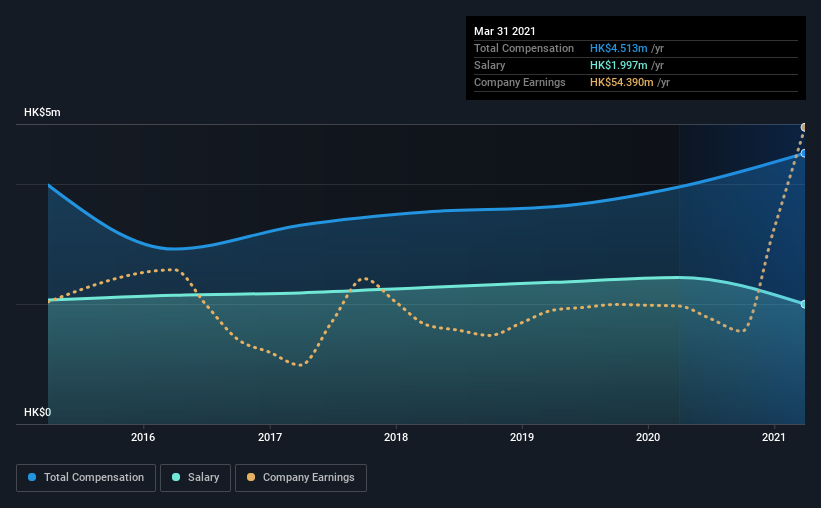This screenshot has width=821, height=508.
Task: Click the HK$4.513m total compensation value
Action: pos(618,48)
